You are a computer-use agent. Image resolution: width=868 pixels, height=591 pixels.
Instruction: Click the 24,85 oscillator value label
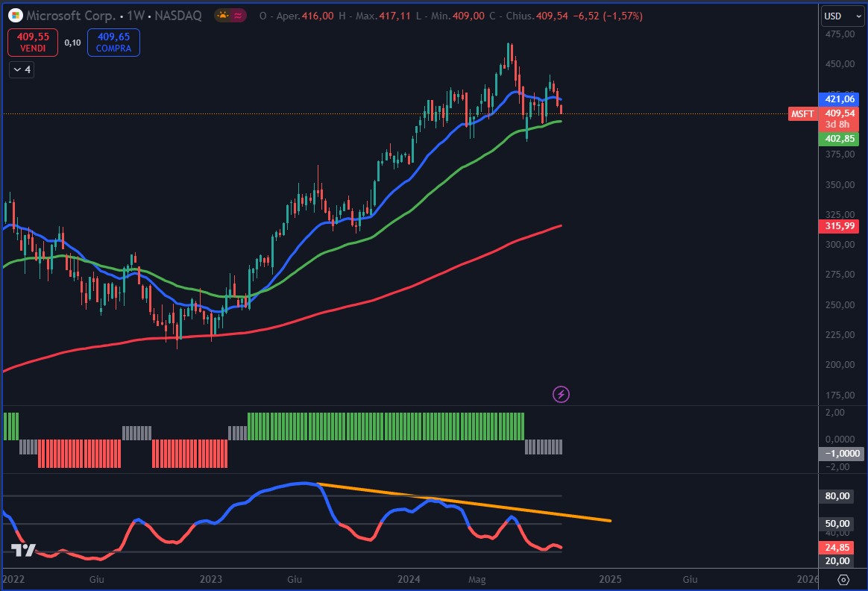[x=839, y=547]
